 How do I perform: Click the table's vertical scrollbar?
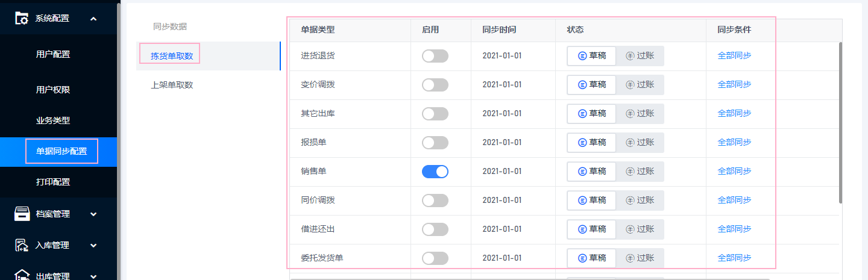point(840,123)
